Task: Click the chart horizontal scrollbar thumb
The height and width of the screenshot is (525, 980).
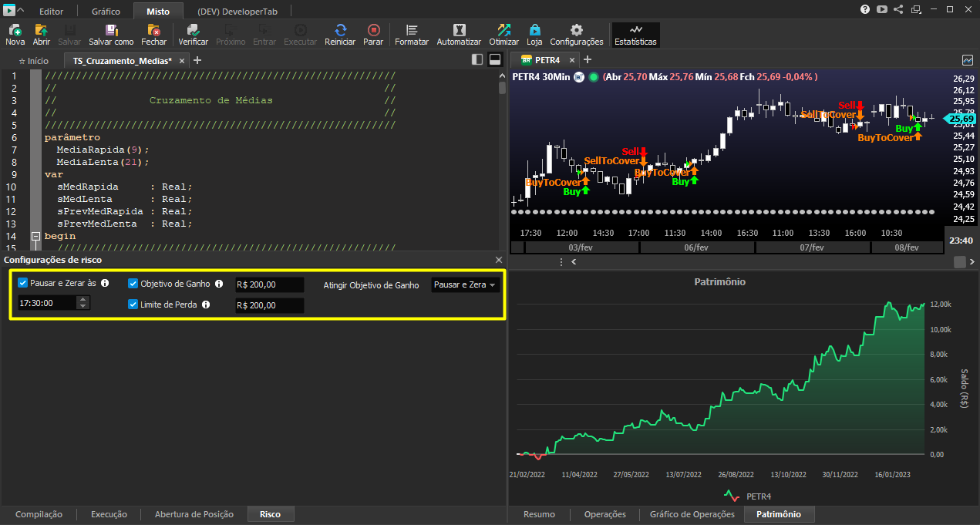Action: click(959, 262)
